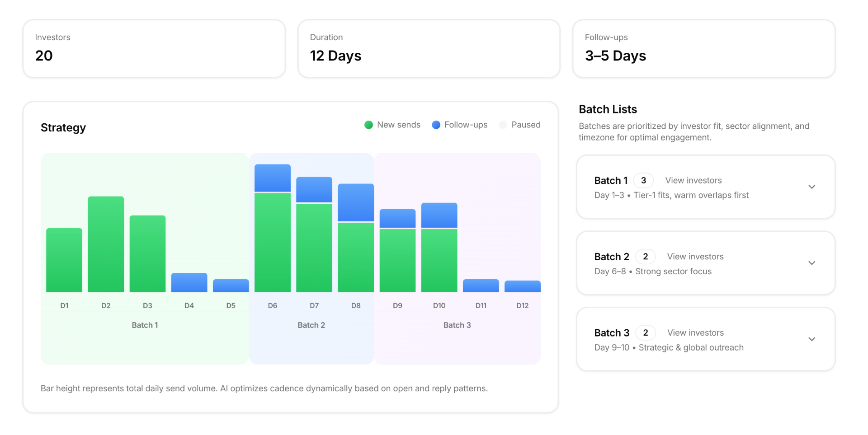Open View investors link for Batch 2

tap(695, 257)
